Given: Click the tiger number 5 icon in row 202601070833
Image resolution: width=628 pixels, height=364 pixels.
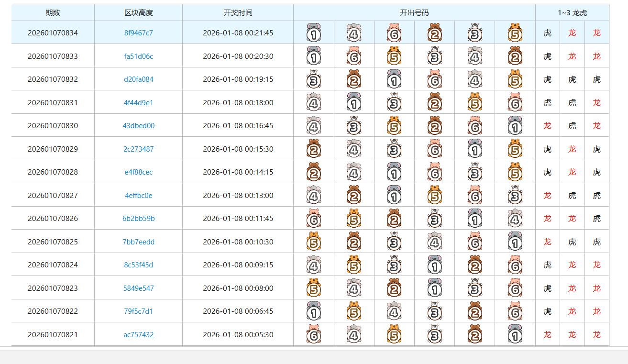Looking at the screenshot, I should (x=394, y=56).
